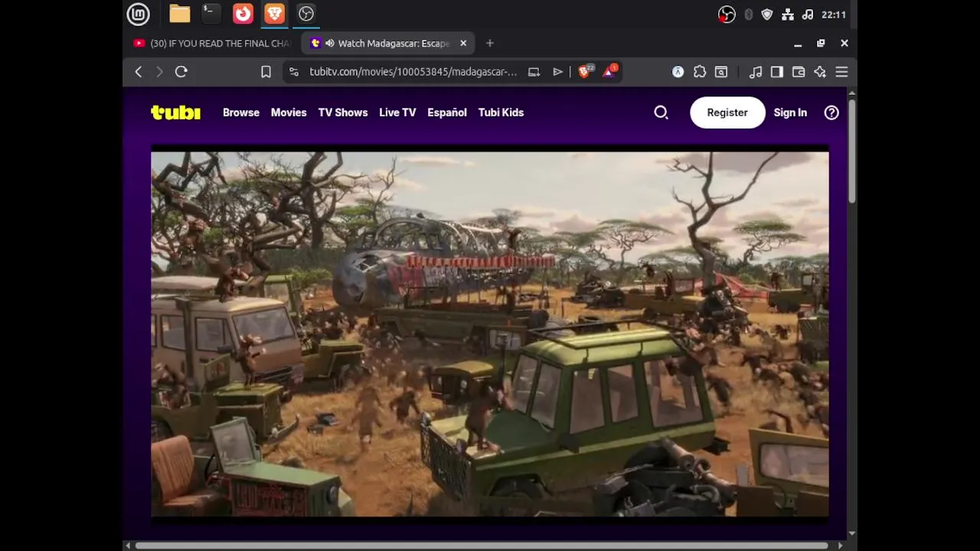This screenshot has width=980, height=551.
Task: Open the Browse menu on Tubi
Action: [241, 112]
